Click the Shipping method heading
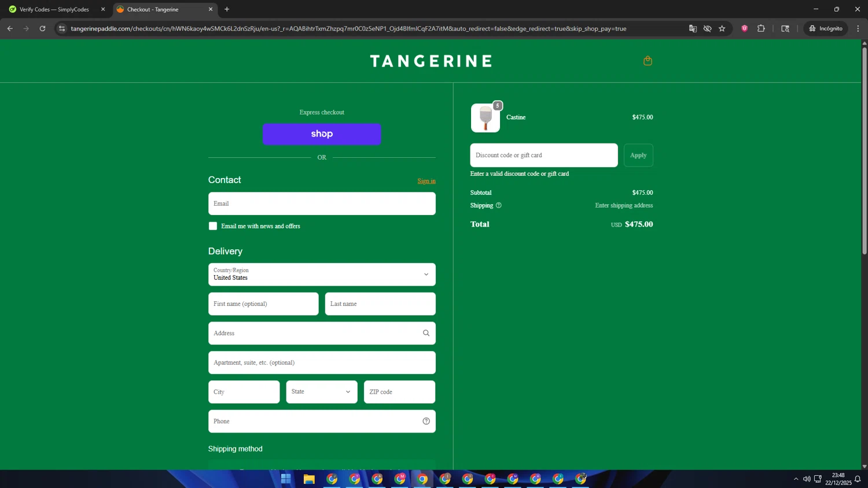Viewport: 868px width, 488px height. click(x=236, y=449)
